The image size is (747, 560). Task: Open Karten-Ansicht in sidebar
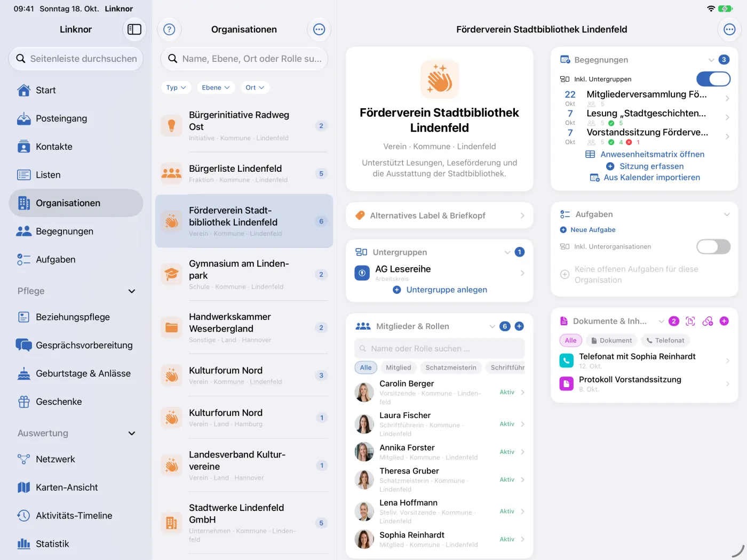[76, 487]
